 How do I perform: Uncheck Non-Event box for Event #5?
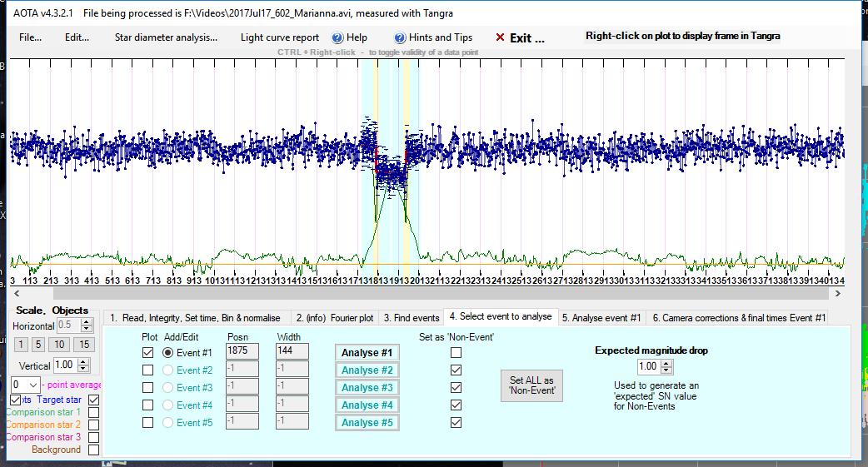(x=456, y=423)
